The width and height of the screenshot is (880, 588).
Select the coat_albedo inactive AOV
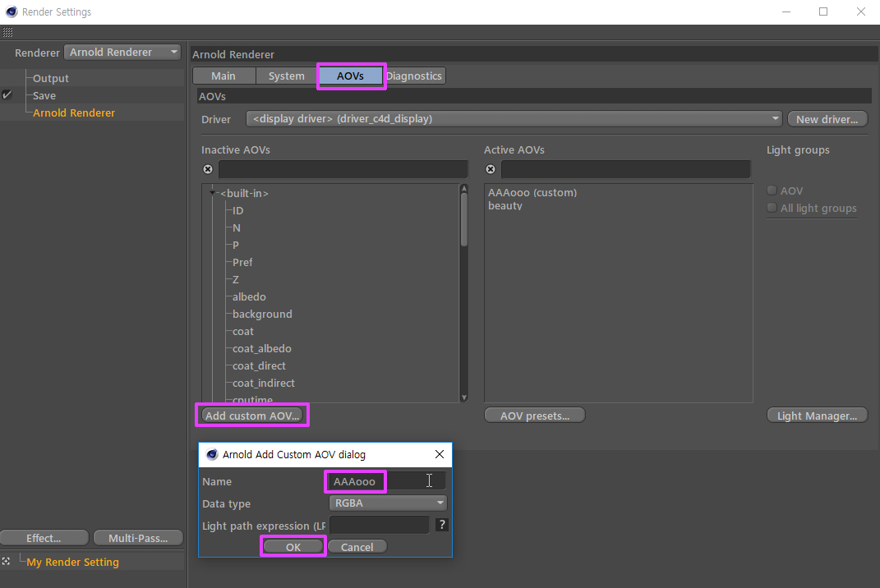point(262,348)
